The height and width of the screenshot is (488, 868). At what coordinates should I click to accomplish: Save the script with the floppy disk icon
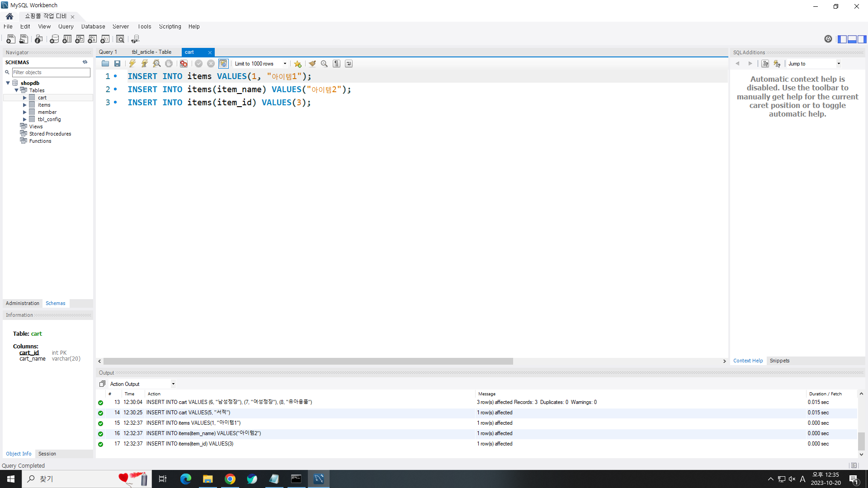[x=117, y=64]
